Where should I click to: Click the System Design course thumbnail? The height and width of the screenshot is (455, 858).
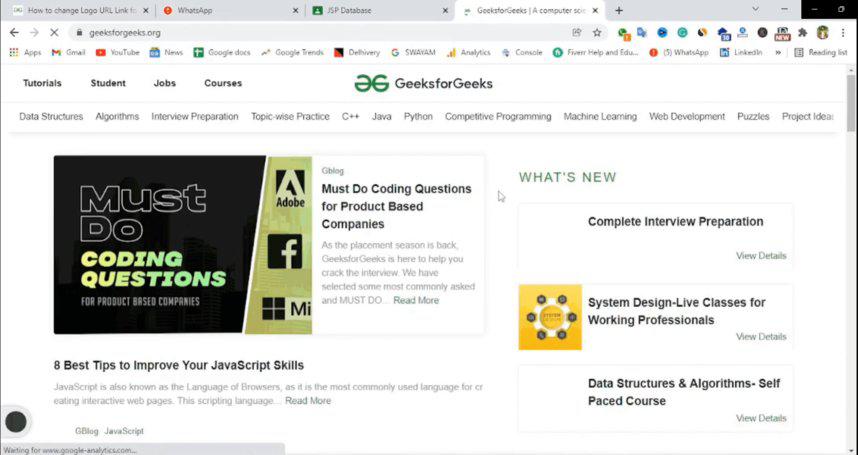tap(550, 317)
